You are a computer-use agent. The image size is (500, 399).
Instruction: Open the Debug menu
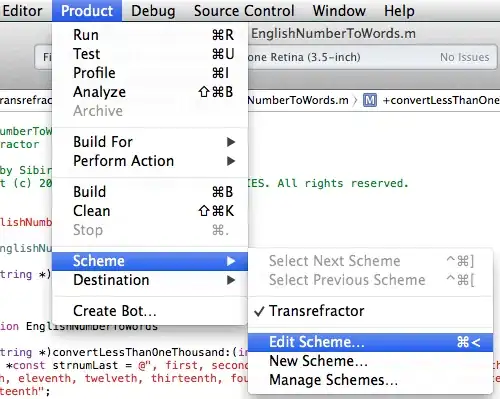(153, 11)
